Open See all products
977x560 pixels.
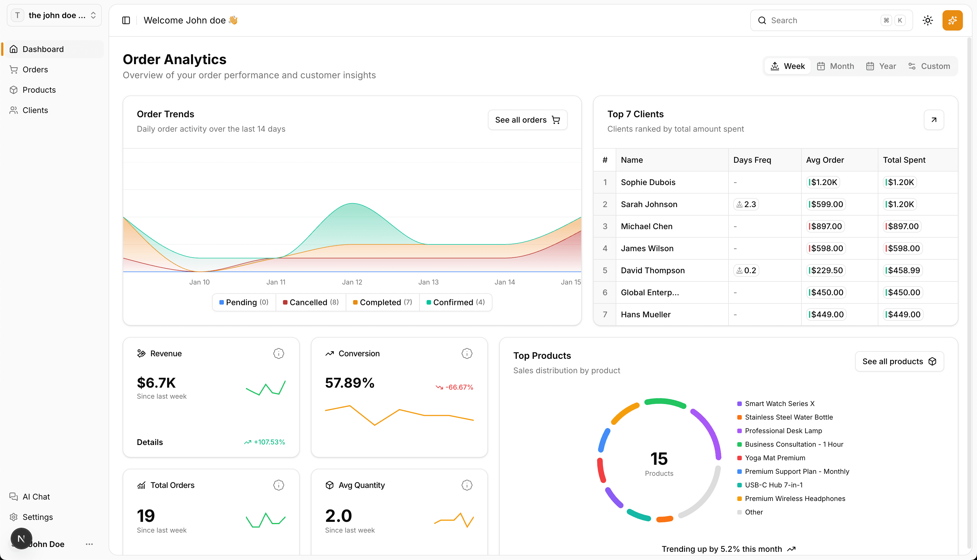coord(899,361)
